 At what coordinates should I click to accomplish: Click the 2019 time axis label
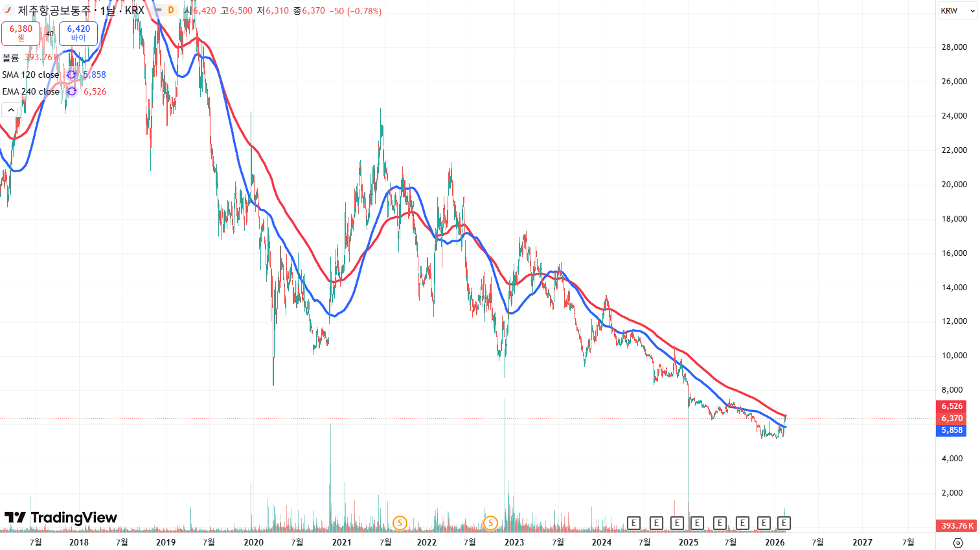[166, 542]
